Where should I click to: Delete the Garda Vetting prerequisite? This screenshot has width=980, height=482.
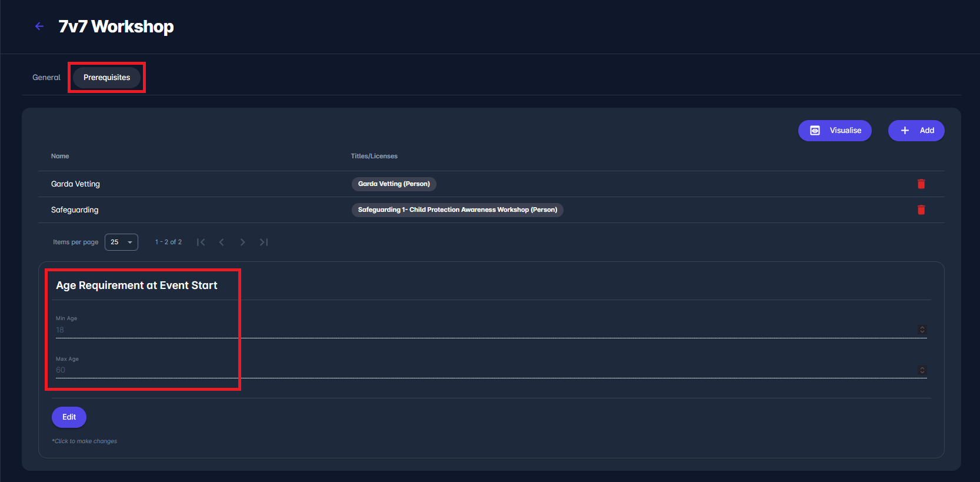click(921, 184)
